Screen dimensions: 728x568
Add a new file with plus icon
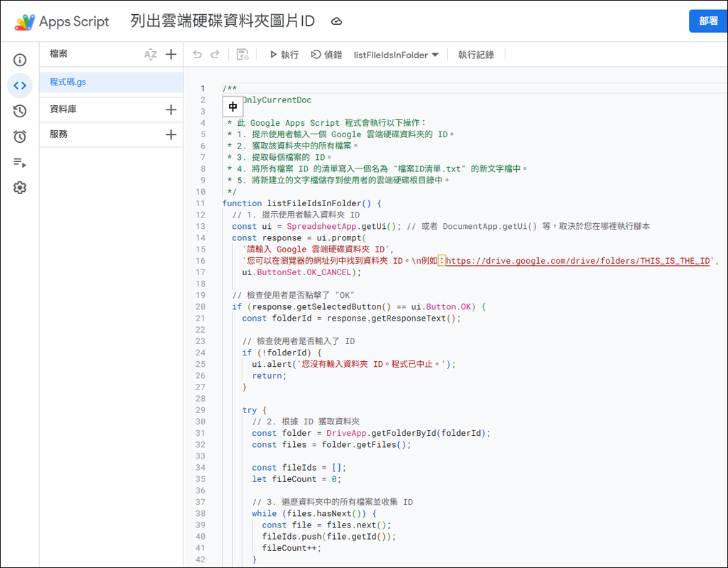click(171, 54)
